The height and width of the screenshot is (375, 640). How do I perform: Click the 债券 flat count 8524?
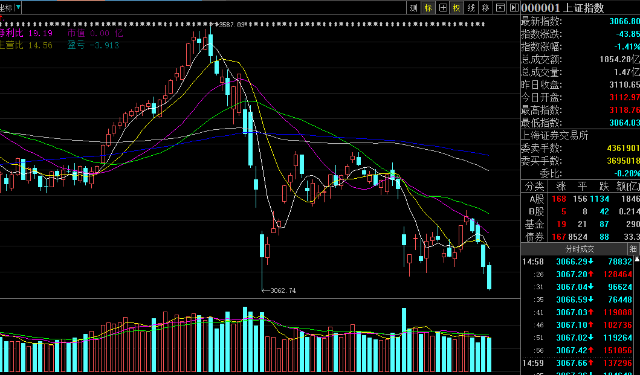pyautogui.click(x=578, y=237)
